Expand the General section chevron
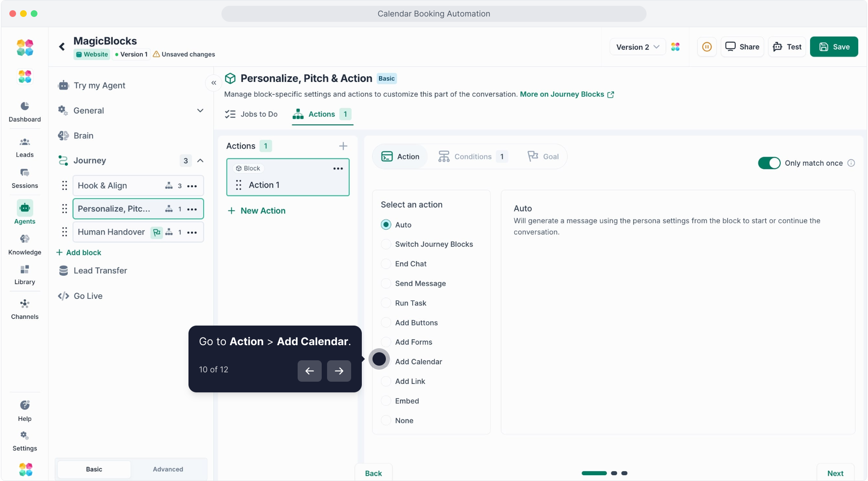 (x=200, y=110)
